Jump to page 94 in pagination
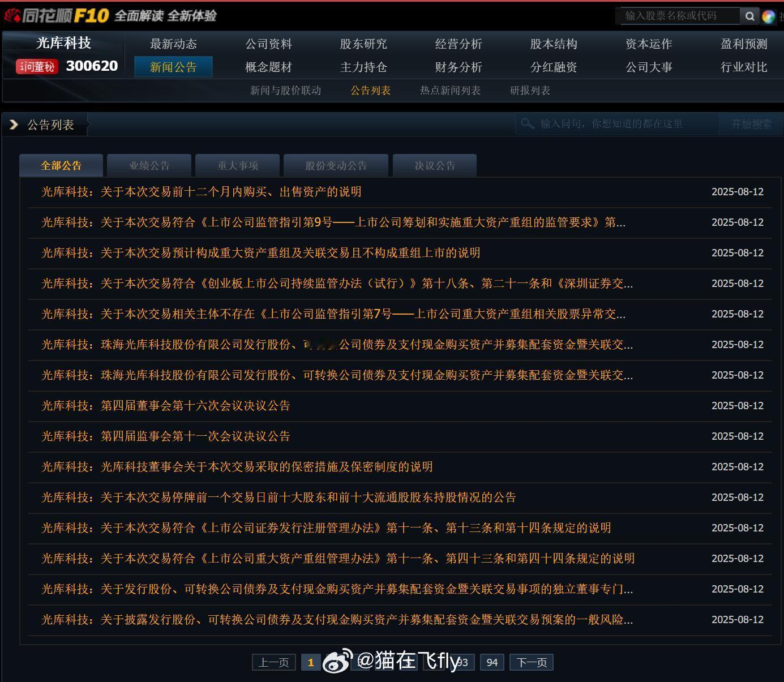The image size is (784, 682). click(492, 662)
